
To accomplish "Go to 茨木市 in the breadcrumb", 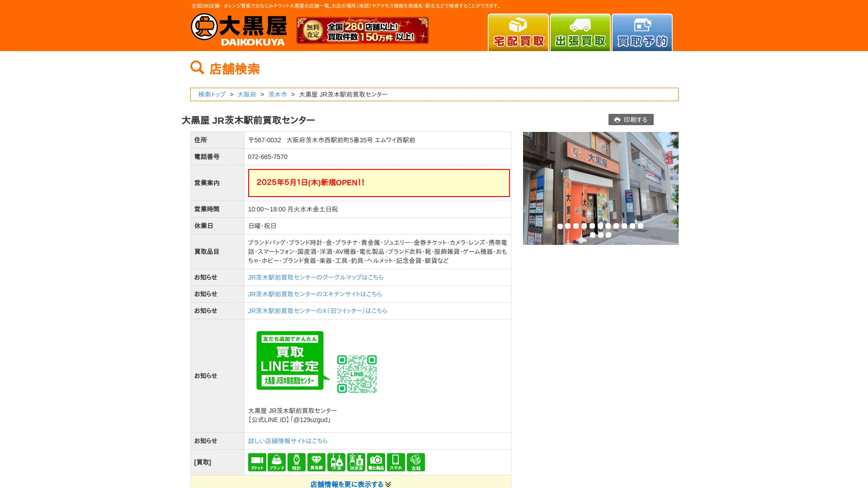I will click(278, 94).
